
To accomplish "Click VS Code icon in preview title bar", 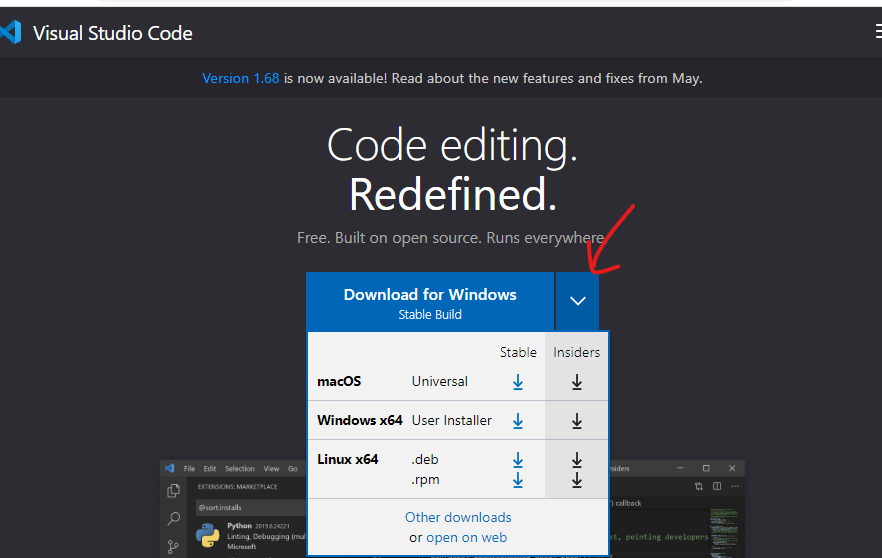I will [x=169, y=468].
